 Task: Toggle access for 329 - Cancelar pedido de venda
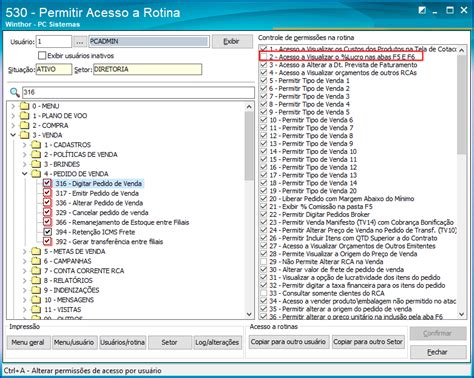point(47,212)
